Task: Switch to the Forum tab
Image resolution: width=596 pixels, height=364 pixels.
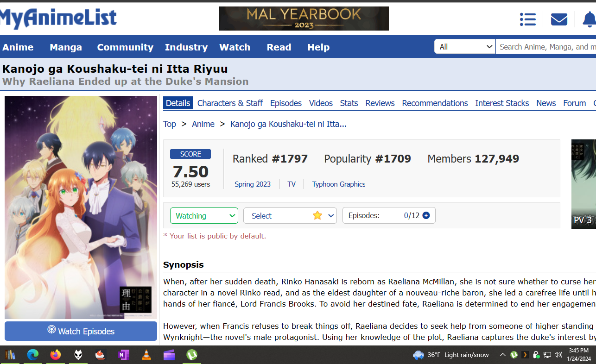Action: tap(575, 103)
